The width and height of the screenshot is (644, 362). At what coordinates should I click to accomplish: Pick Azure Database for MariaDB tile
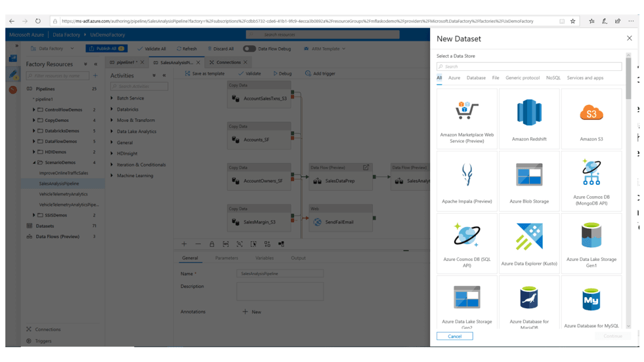[529, 302]
